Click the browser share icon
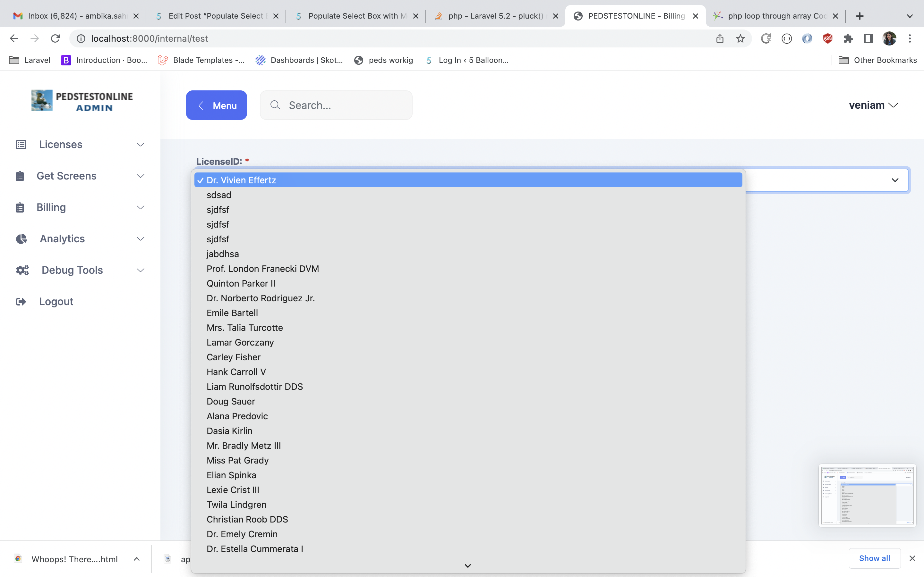924x577 pixels. (720, 38)
